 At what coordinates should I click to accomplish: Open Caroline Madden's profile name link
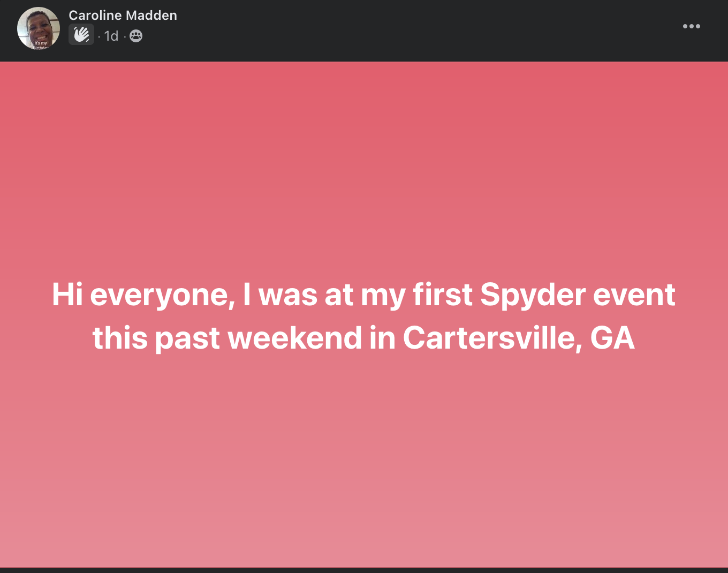pyautogui.click(x=123, y=16)
